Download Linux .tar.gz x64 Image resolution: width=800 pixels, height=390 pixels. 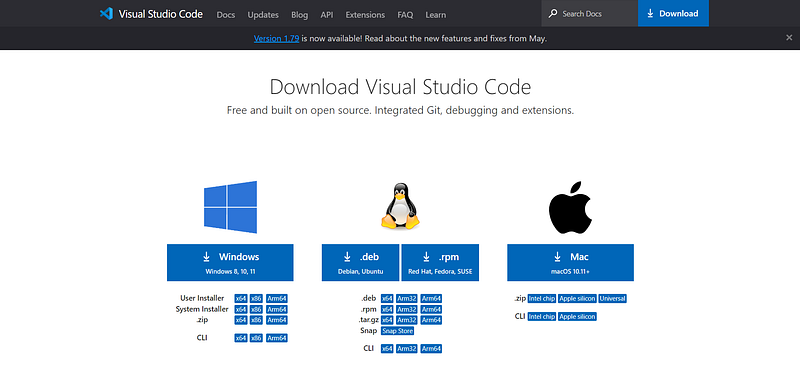coord(387,320)
